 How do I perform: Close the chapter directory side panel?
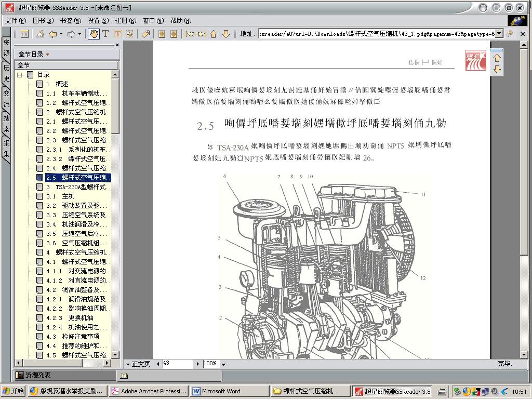click(x=117, y=45)
